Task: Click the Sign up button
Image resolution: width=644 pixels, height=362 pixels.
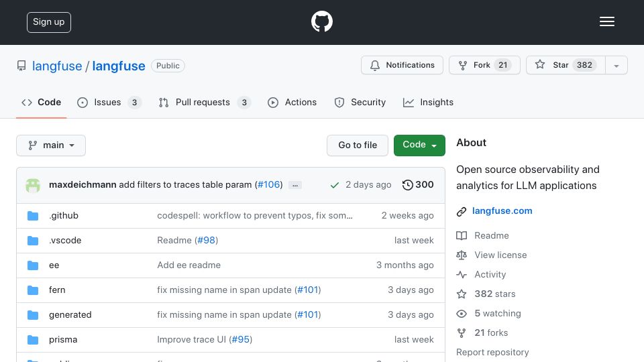Action: 49,22
